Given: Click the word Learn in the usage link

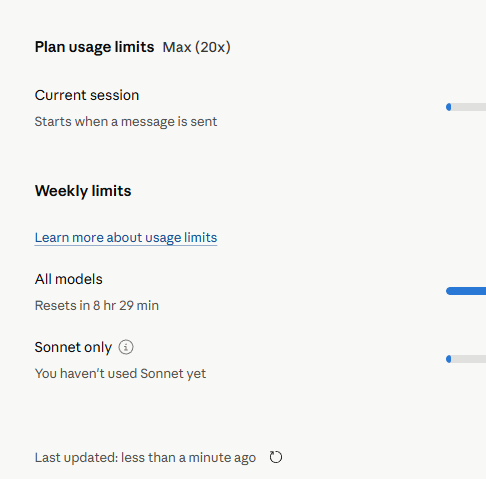Looking at the screenshot, I should (52, 238).
